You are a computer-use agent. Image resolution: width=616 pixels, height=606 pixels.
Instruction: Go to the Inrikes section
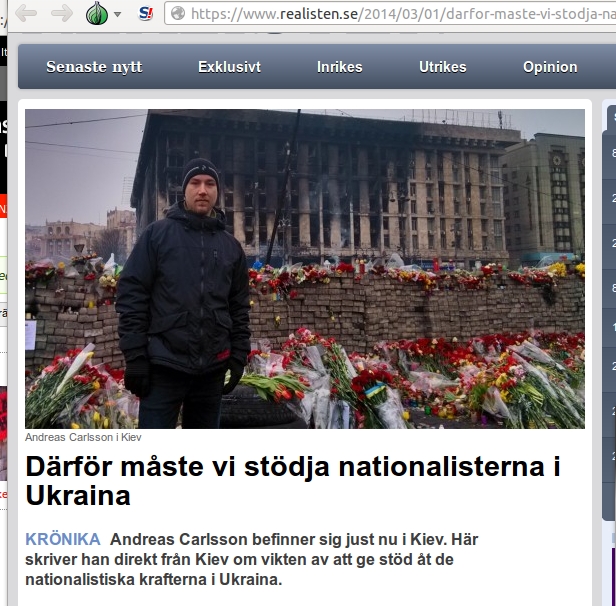coord(340,67)
